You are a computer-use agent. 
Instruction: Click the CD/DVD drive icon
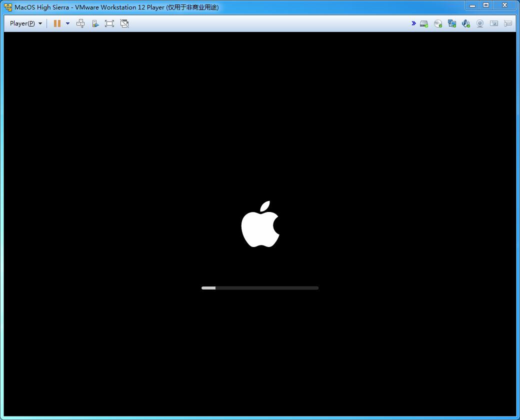[x=438, y=23]
